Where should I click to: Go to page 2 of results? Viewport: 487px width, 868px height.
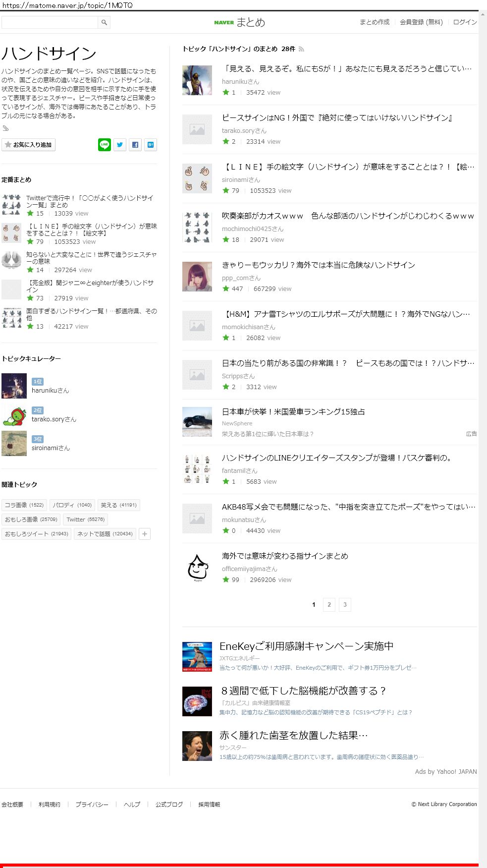[329, 605]
